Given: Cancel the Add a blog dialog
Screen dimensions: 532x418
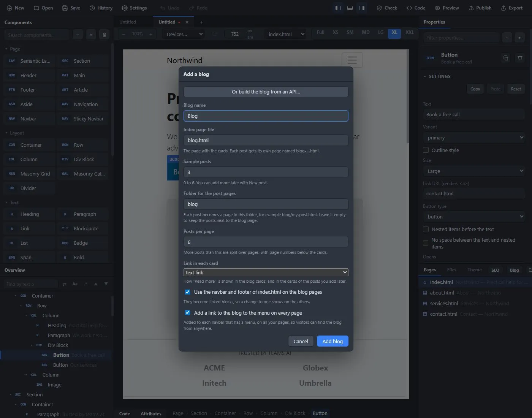Looking at the screenshot, I should (301, 341).
